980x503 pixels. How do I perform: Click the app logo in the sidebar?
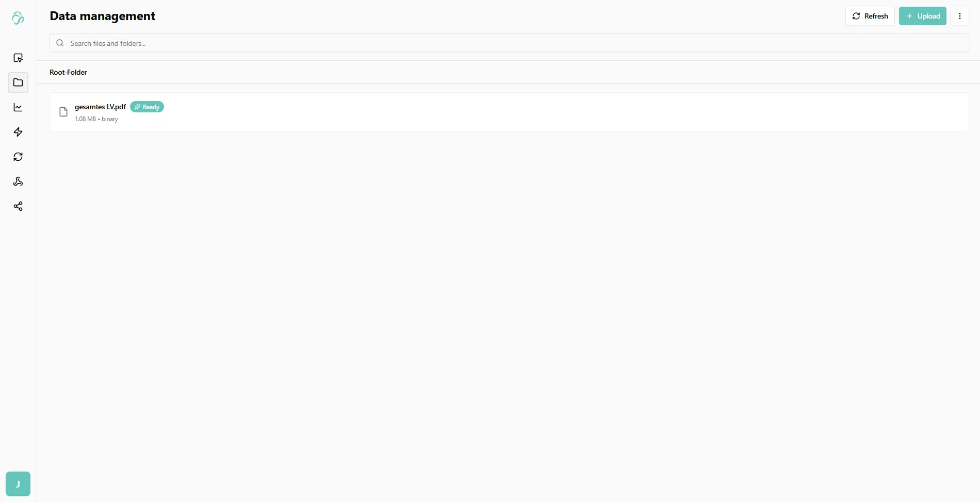[x=18, y=18]
